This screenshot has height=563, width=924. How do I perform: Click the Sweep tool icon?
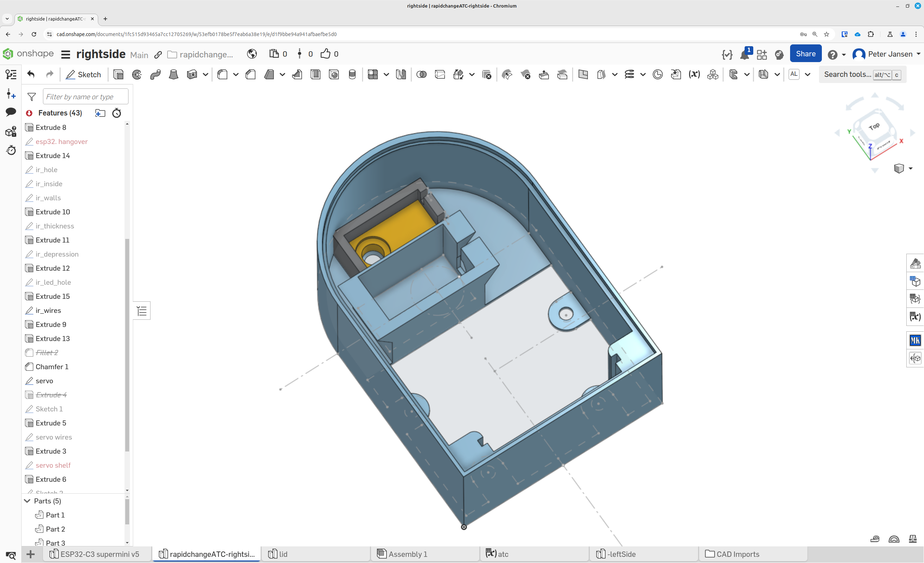(x=155, y=74)
